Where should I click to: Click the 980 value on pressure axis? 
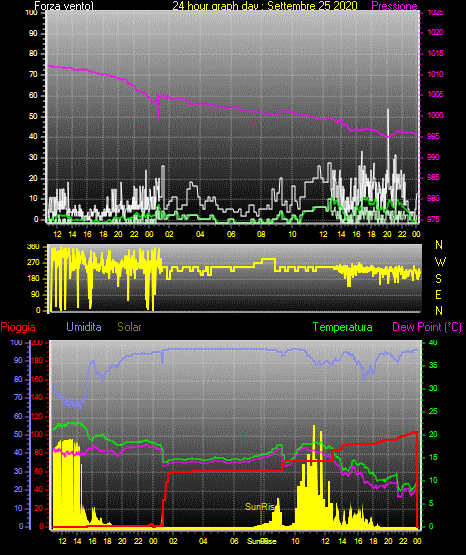433,198
